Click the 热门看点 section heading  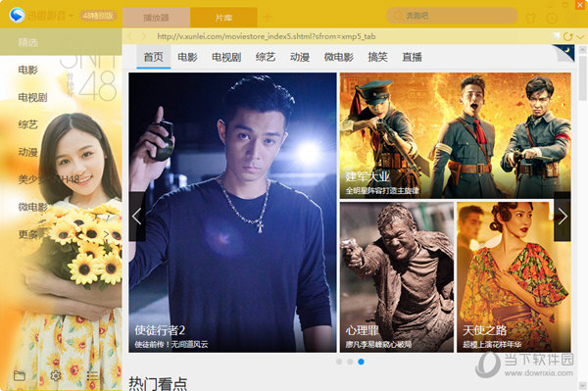tap(158, 384)
